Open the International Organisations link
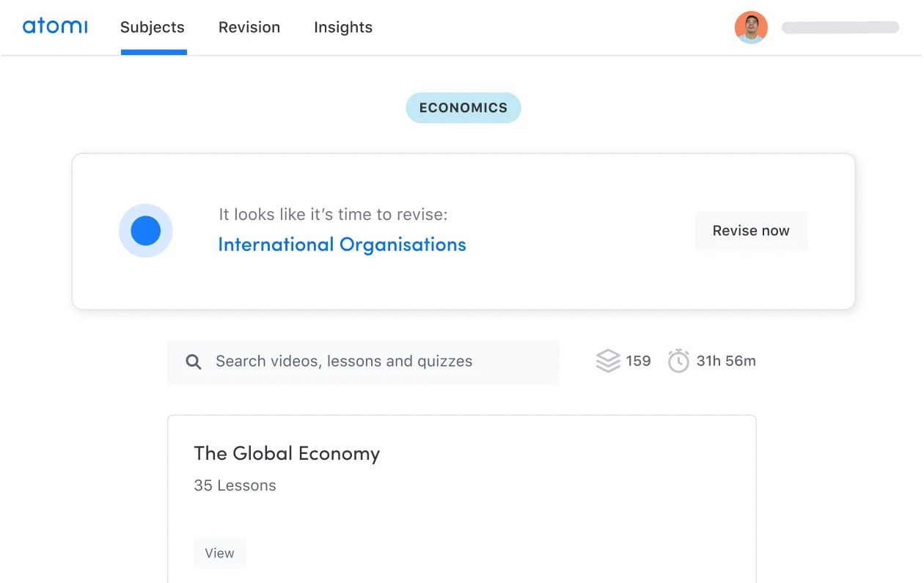 pyautogui.click(x=342, y=245)
